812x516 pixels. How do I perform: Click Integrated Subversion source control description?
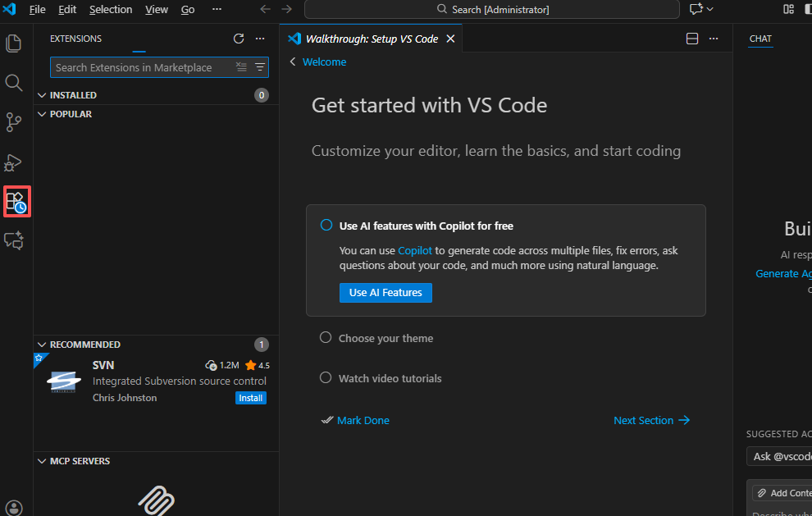coord(179,381)
